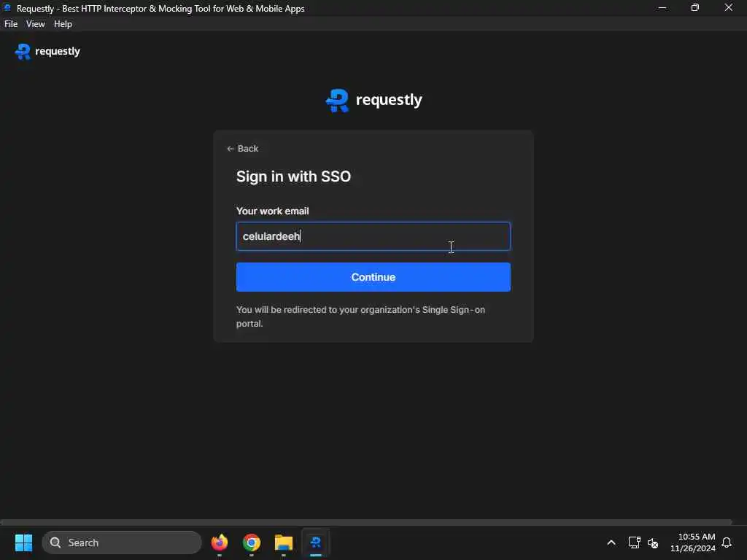747x560 pixels.
Task: Click the work email input field
Action: coord(373,236)
